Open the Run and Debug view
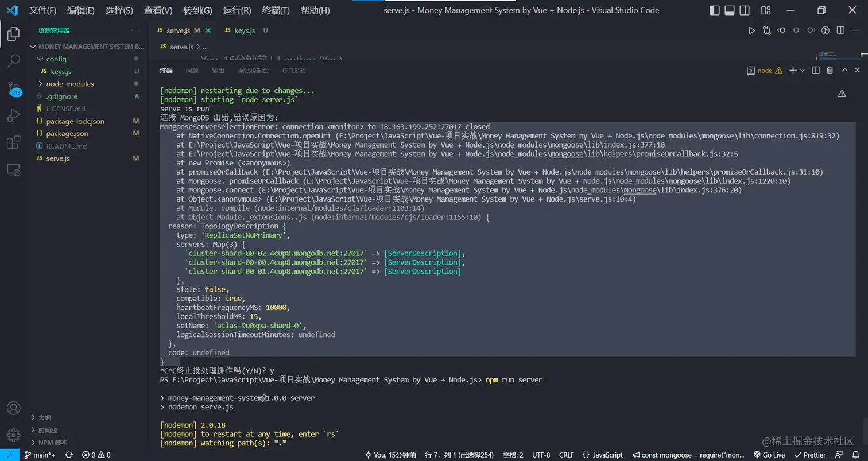The height and width of the screenshot is (461, 868). (13, 116)
